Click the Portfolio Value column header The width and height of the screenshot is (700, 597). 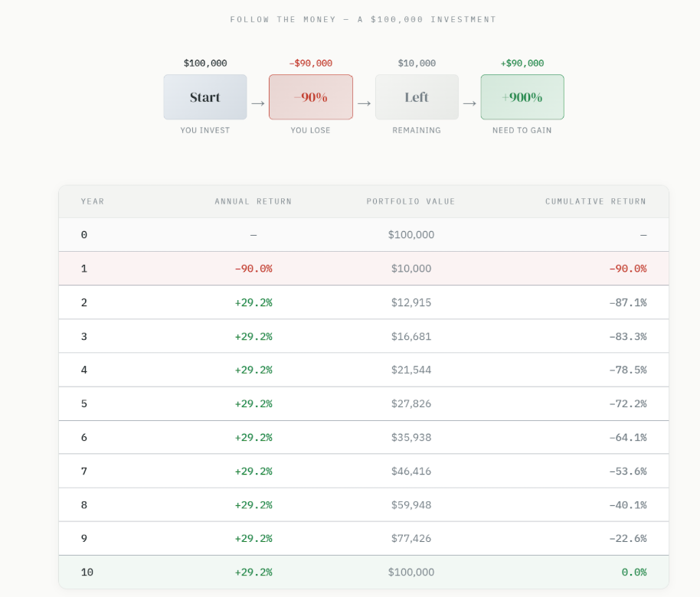(411, 201)
